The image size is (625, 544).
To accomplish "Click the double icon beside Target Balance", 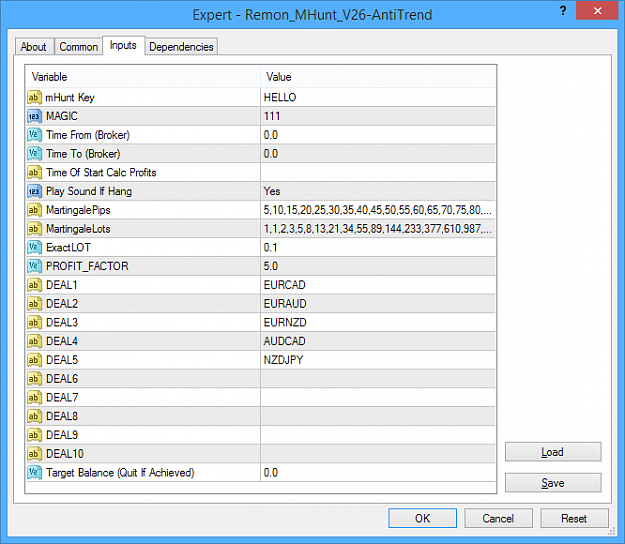I will point(34,473).
